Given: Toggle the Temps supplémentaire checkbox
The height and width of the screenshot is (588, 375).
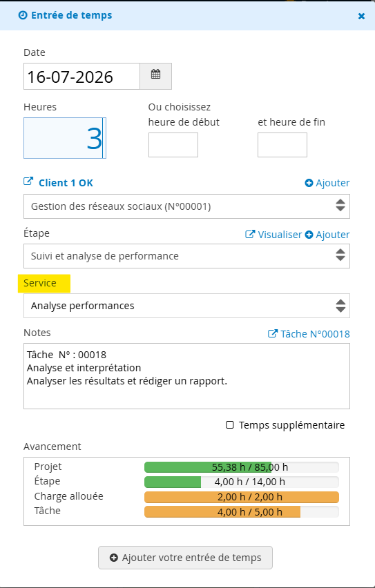Looking at the screenshot, I should tap(230, 425).
